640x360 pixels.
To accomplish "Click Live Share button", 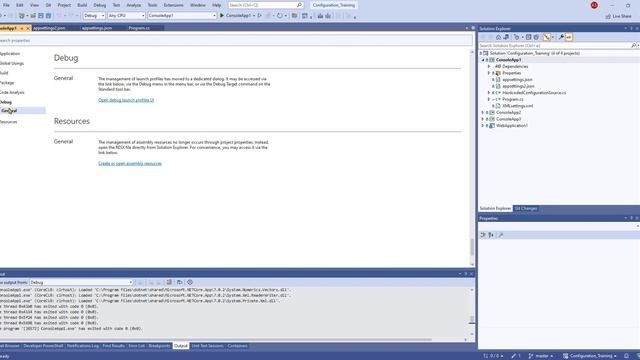I will click(x=618, y=16).
